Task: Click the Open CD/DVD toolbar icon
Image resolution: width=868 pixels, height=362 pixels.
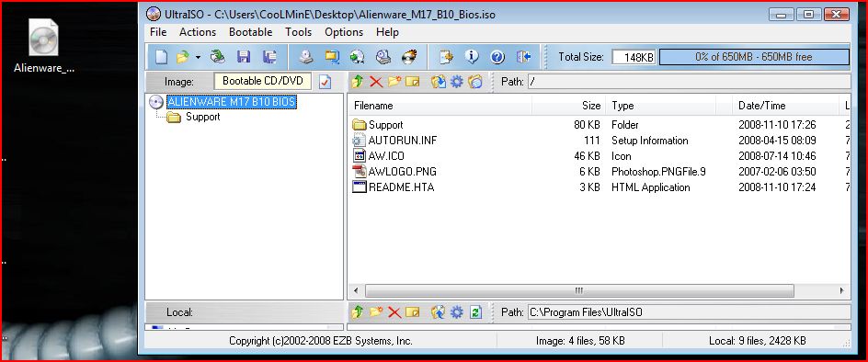Action: (x=218, y=56)
